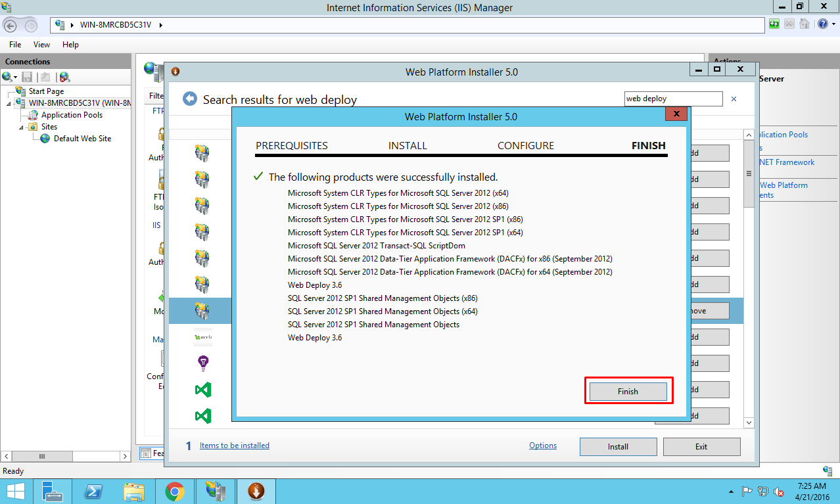Click the DACFx for x64 (September 2012) line
The width and height of the screenshot is (840, 504).
tap(450, 272)
